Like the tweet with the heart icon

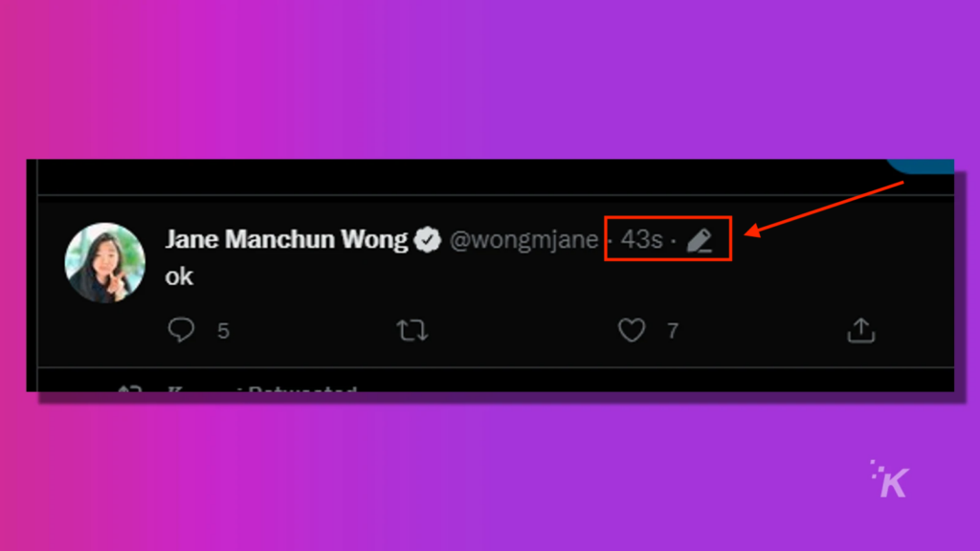632,330
